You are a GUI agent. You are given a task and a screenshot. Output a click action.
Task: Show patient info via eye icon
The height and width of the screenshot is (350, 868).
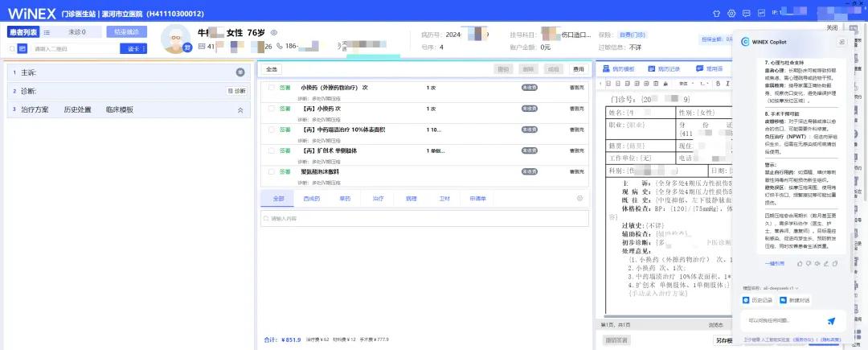[x=273, y=32]
